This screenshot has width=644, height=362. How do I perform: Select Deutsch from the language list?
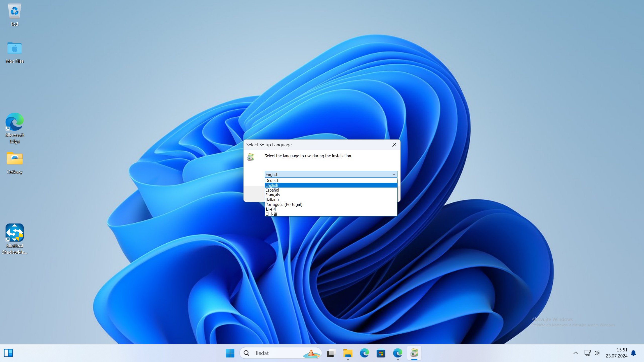tap(272, 180)
